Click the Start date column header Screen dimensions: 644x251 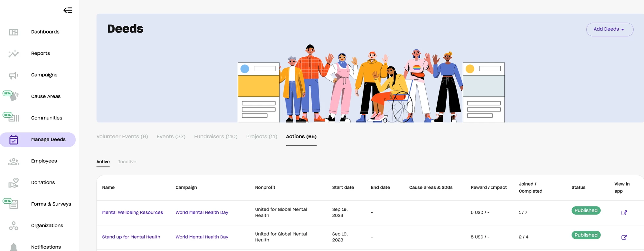click(343, 188)
